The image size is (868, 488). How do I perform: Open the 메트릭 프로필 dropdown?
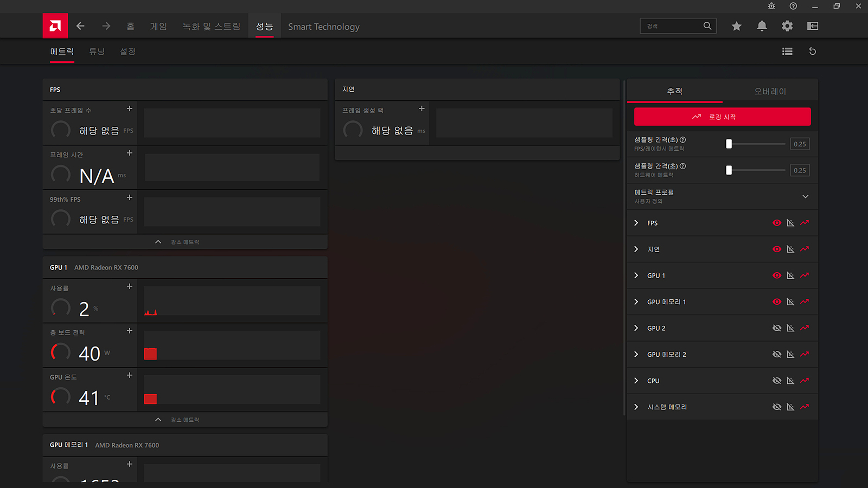click(805, 196)
